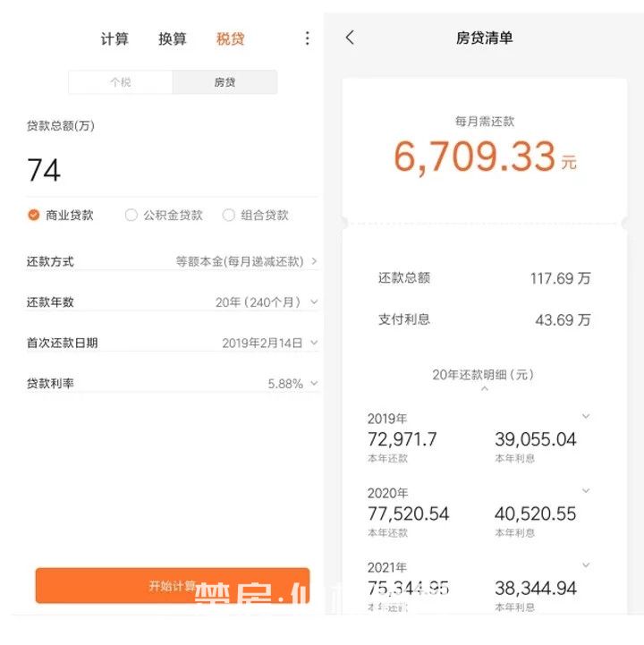Choose the 公积金贷款 radio option

131,215
